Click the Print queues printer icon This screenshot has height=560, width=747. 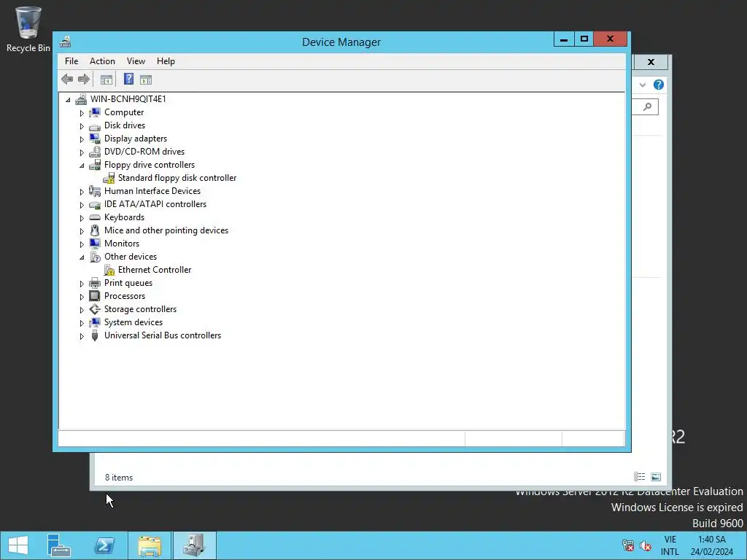(x=95, y=283)
